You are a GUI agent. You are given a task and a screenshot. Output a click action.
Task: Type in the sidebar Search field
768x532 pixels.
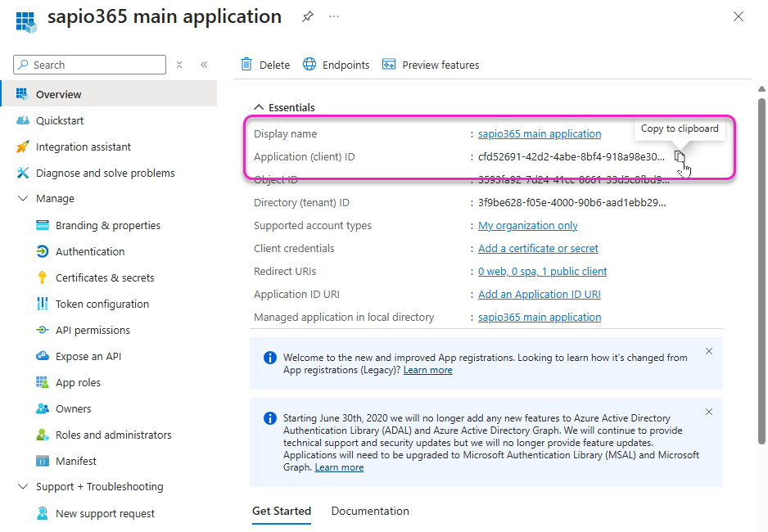tap(97, 65)
